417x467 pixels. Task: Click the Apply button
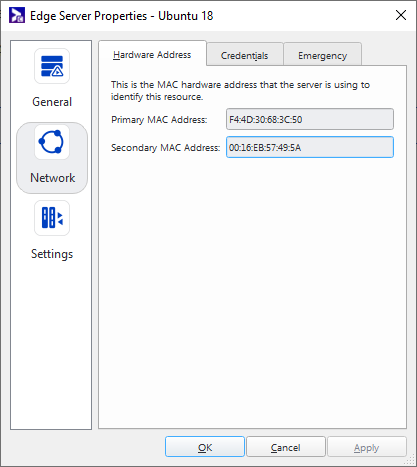pos(367,447)
